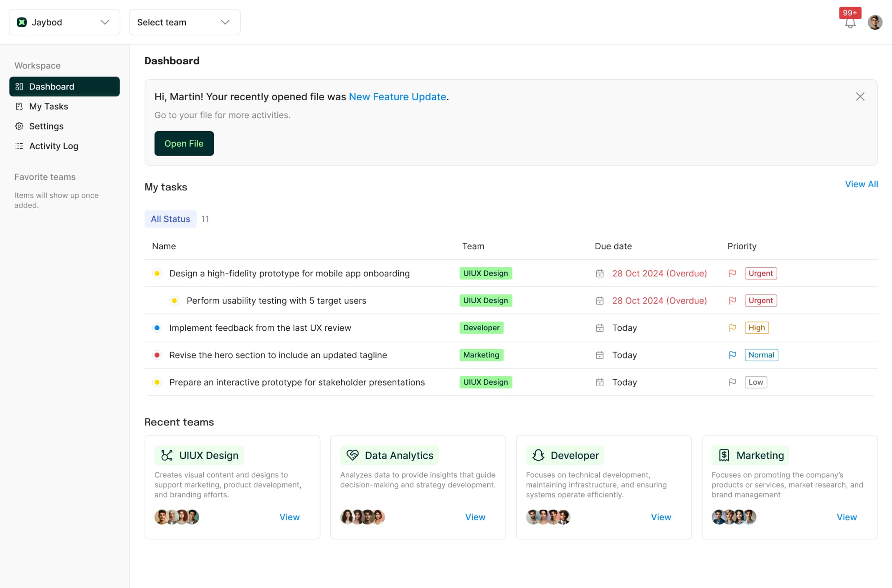Image resolution: width=892 pixels, height=588 pixels.
Task: Open Activity Log via its list icon
Action: (x=19, y=146)
